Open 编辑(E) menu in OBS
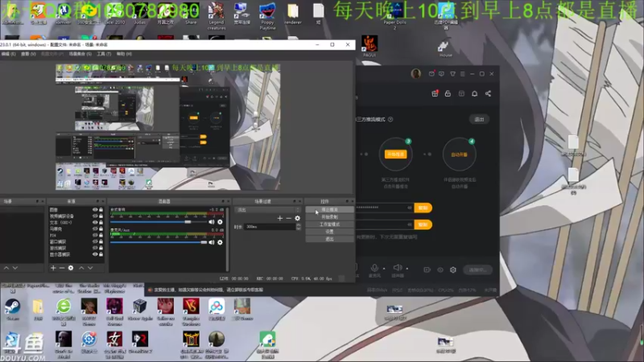This screenshot has width=644, height=362. click(8, 54)
